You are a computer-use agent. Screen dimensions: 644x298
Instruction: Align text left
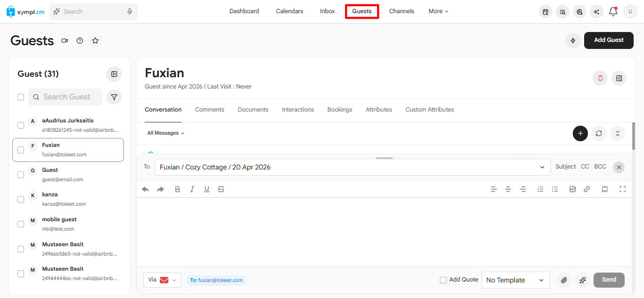494,189
